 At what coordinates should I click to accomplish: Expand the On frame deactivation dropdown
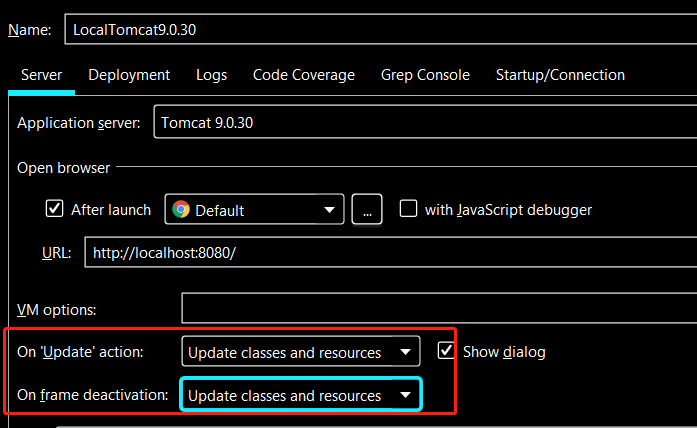[301, 394]
